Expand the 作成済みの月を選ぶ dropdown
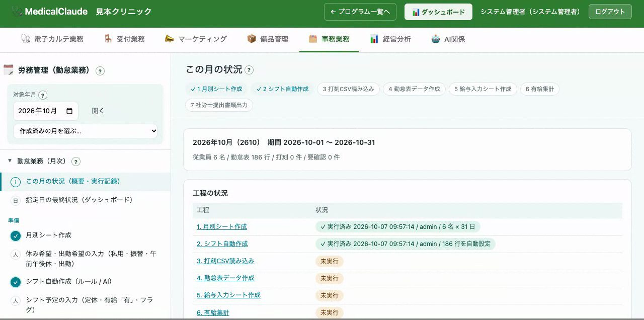 (x=86, y=131)
